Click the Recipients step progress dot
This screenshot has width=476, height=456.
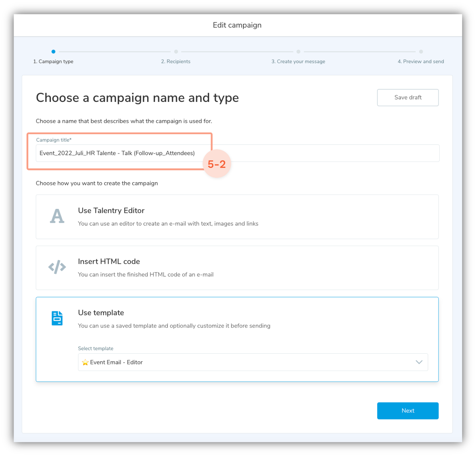tap(176, 52)
